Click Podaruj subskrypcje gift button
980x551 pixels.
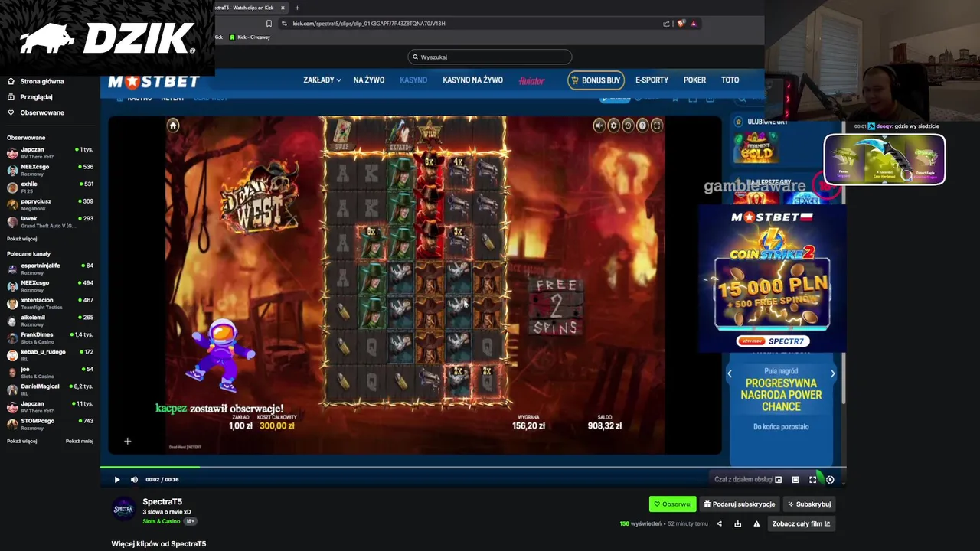739,504
